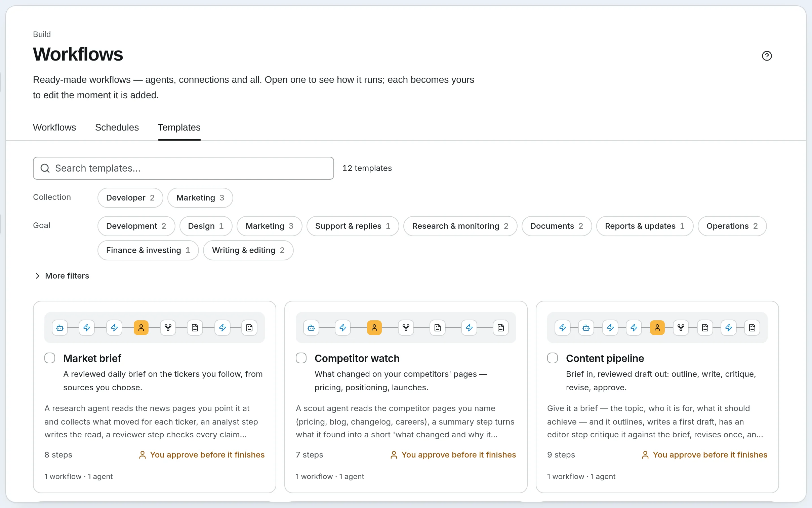Click the search magnifier icon in templates box

[x=45, y=168]
